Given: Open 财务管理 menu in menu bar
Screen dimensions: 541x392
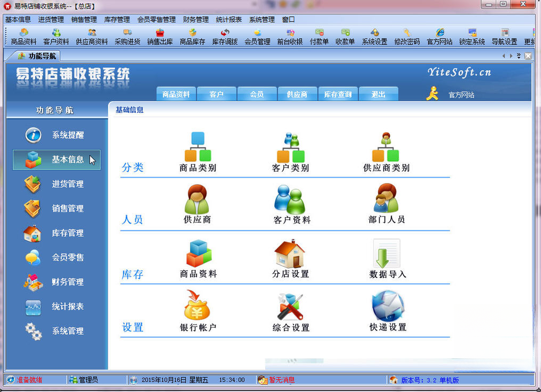Looking at the screenshot, I should 196,20.
